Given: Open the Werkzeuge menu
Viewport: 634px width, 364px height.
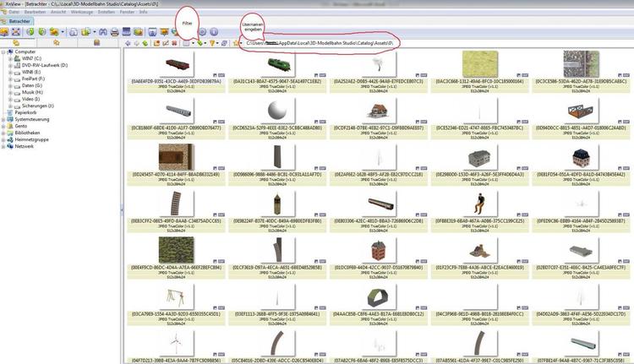Looking at the screenshot, I should [x=81, y=13].
